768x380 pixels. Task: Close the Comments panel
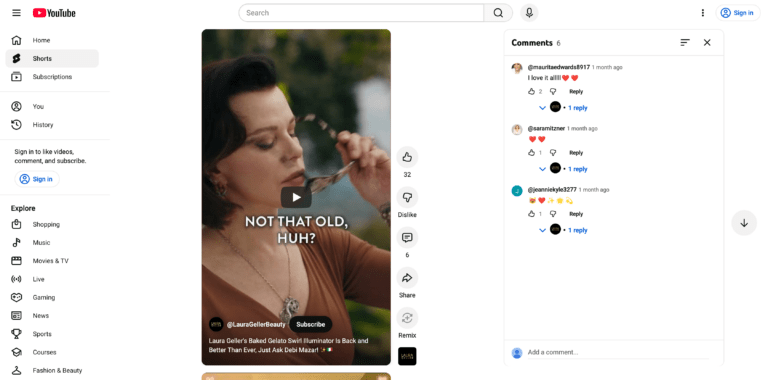click(x=707, y=43)
